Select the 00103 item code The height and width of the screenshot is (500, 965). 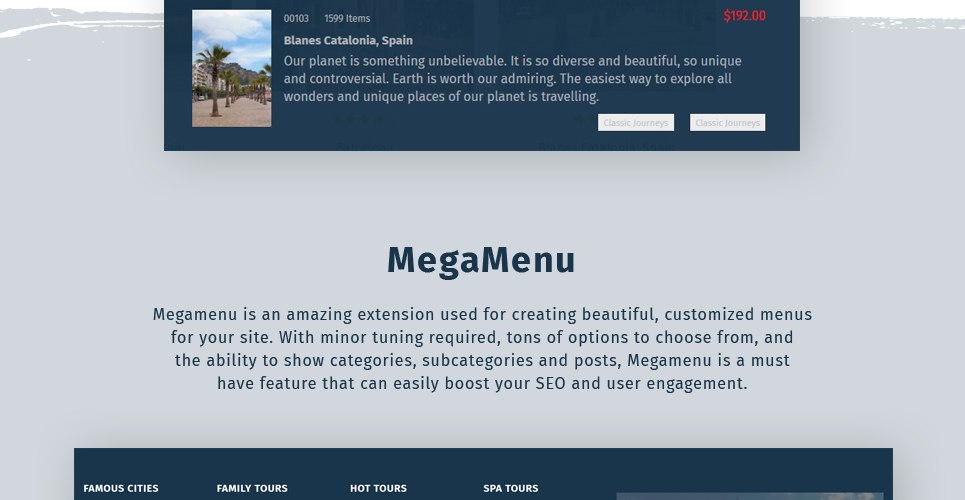tap(296, 18)
